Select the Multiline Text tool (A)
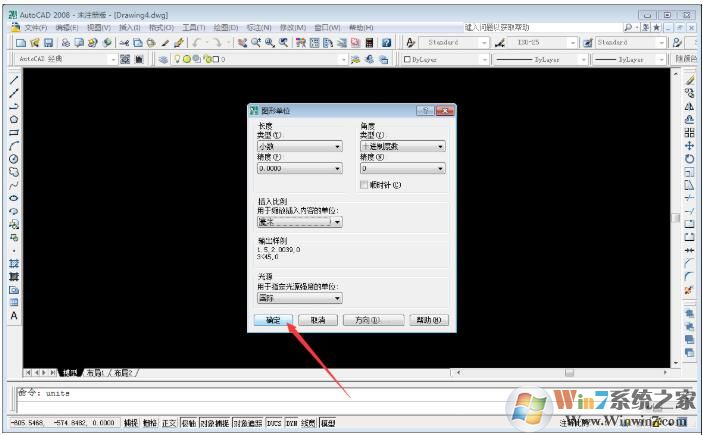 point(14,315)
